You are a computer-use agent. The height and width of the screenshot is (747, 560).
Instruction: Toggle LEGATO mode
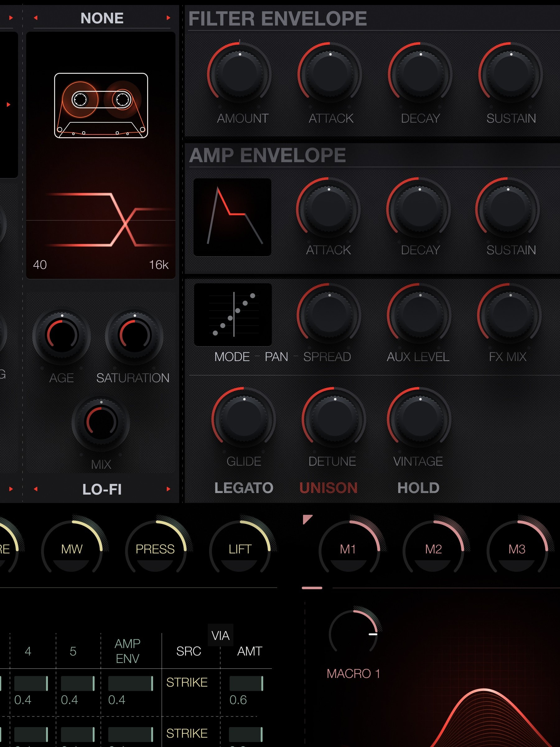click(x=244, y=488)
